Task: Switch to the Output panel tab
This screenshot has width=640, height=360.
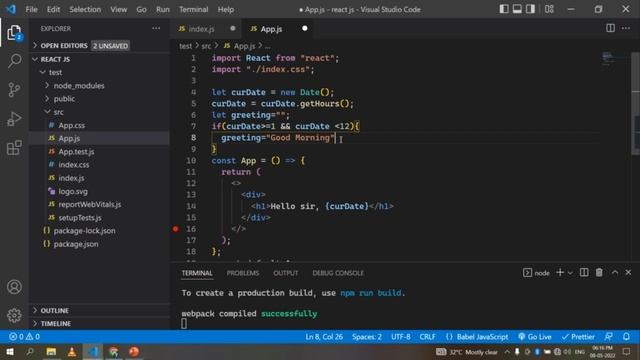Action: click(286, 273)
